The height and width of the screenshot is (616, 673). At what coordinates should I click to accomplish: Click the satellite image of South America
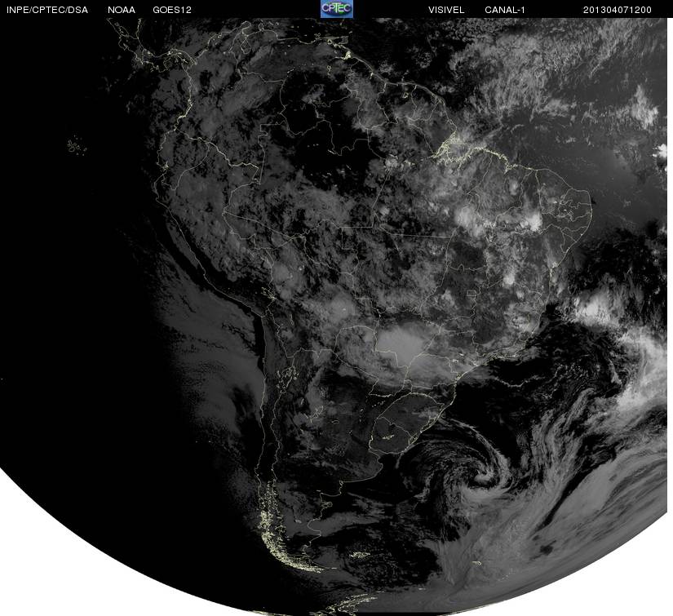tap(334, 317)
